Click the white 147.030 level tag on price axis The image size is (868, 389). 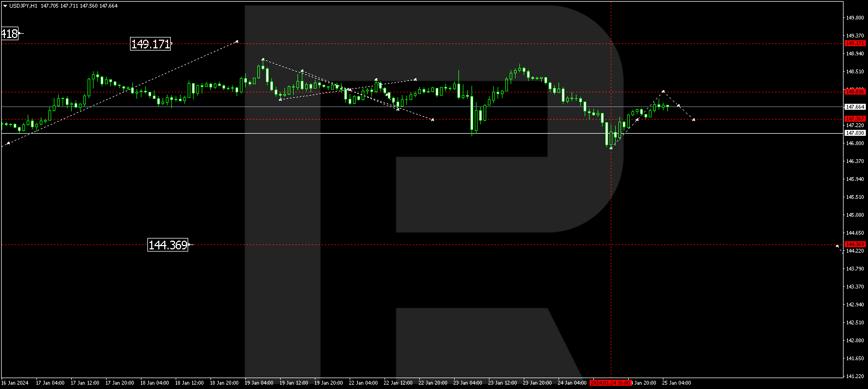[x=855, y=133]
